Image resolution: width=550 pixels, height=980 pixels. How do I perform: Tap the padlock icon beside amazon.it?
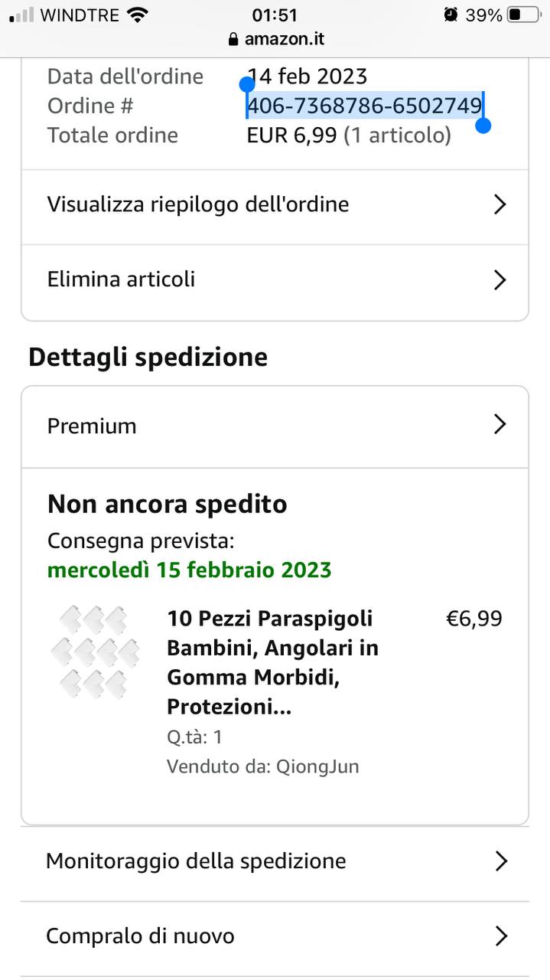[233, 39]
